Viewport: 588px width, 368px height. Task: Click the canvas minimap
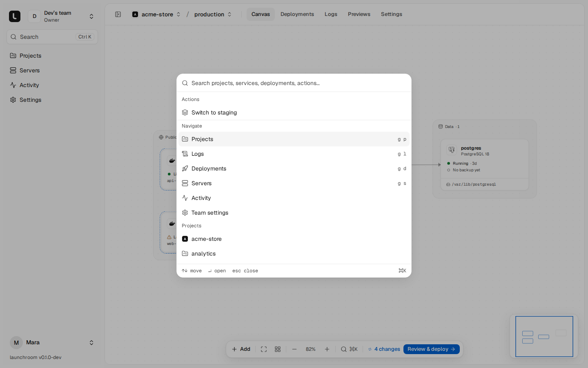(x=544, y=337)
